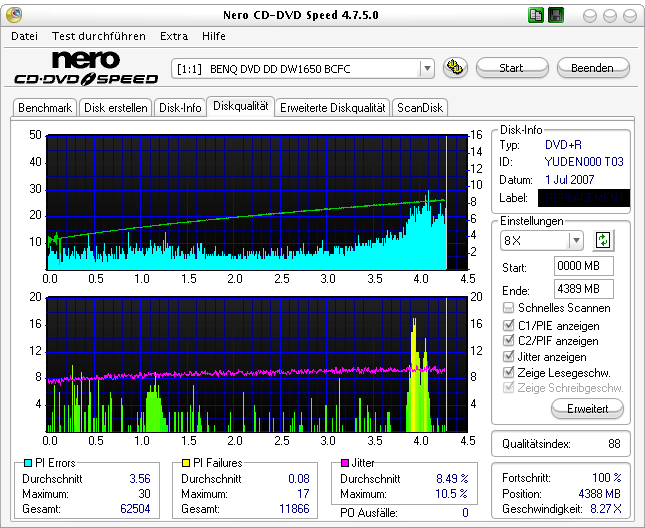This screenshot has width=645, height=528.
Task: Select the Diskqualität tab
Action: point(241,106)
